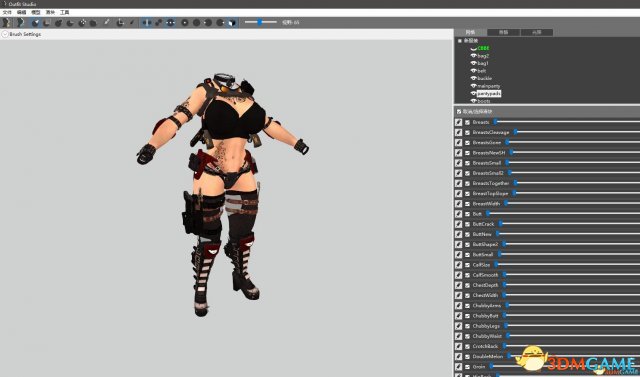
Task: Select the pantypads mesh in tree
Action: click(x=489, y=93)
